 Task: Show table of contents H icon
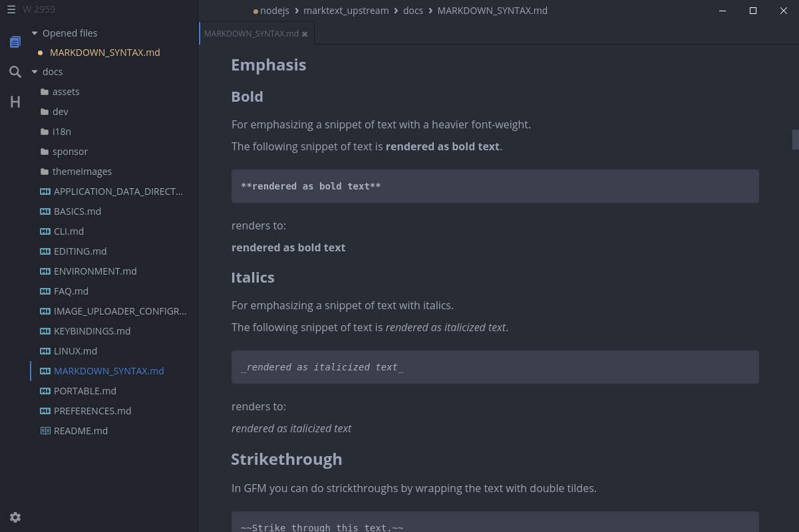click(x=15, y=102)
